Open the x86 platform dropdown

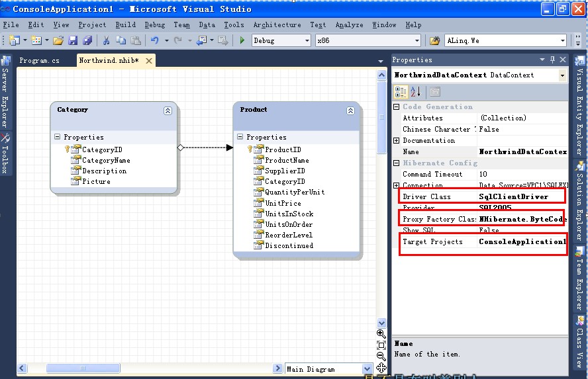[417, 40]
